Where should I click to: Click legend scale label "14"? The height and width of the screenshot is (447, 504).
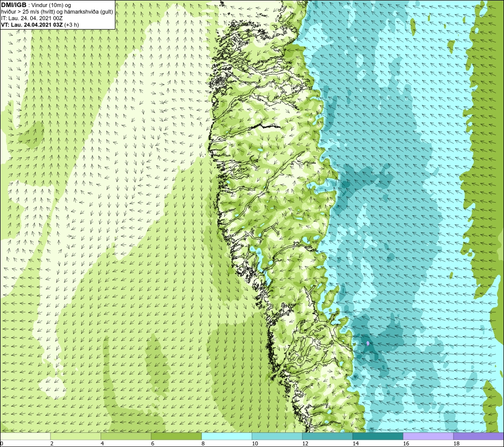[355, 444]
